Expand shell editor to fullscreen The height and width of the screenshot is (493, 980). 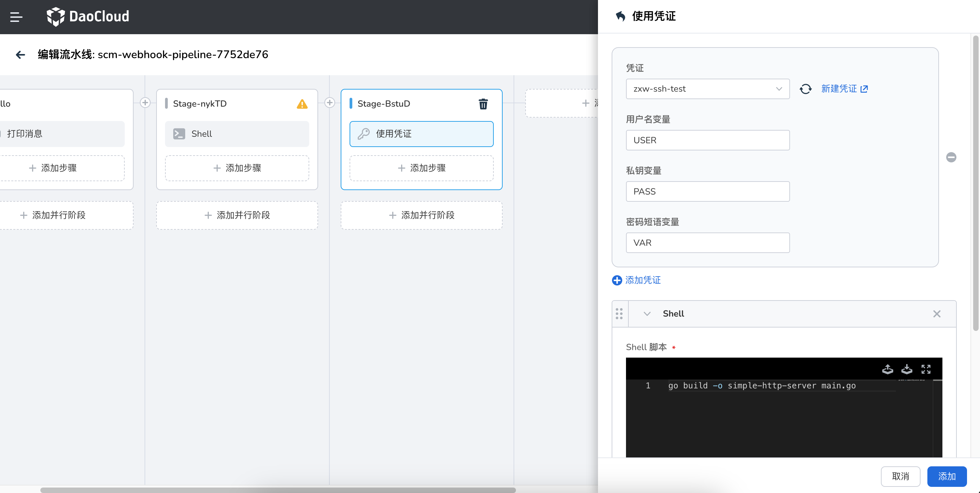(x=926, y=369)
